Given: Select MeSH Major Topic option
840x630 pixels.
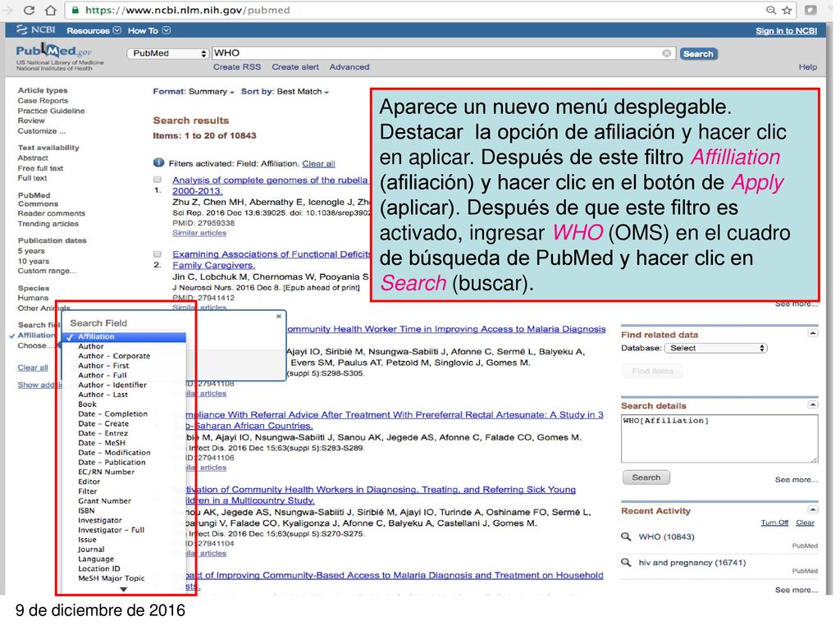Looking at the screenshot, I should tap(112, 578).
